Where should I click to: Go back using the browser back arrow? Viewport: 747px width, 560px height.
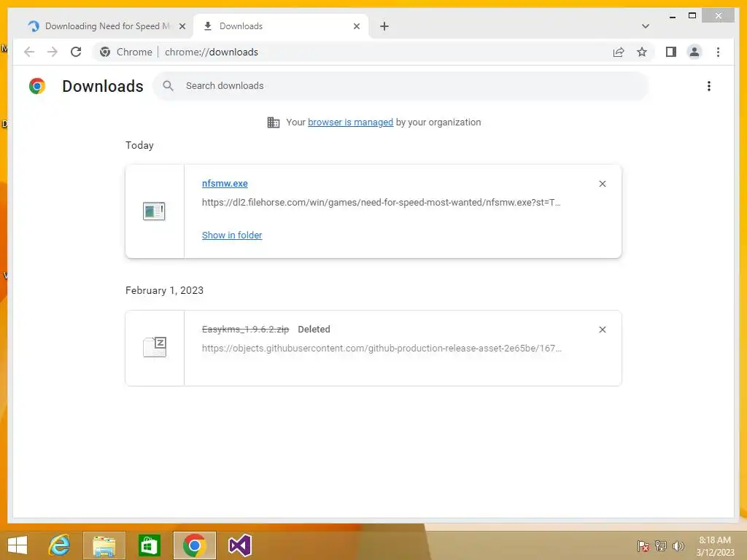pos(29,52)
